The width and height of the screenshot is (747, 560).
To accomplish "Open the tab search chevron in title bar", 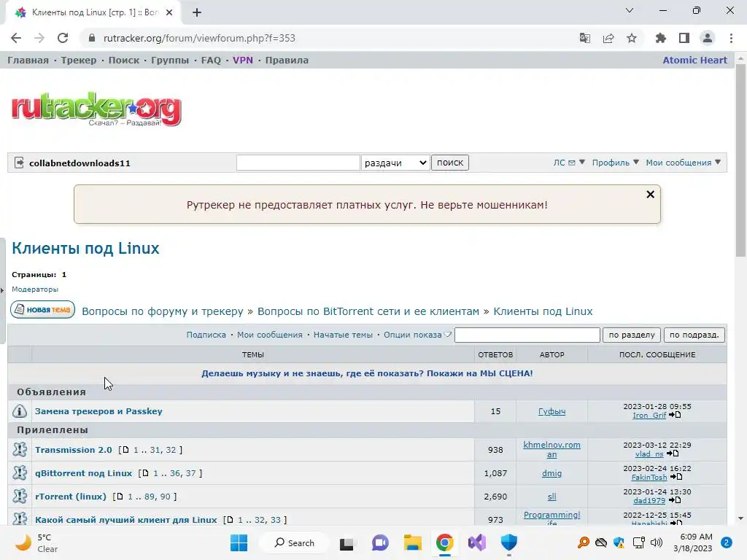I will 630,10.
